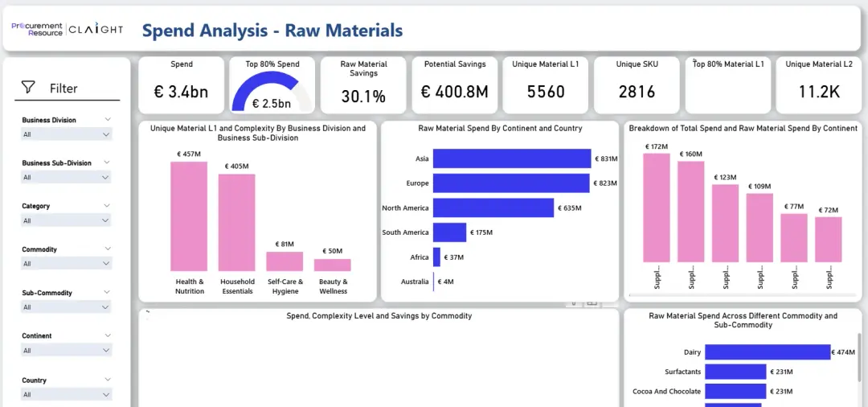Viewport: 868px width, 407px height.
Task: Click the Filter panel heading text
Action: [63, 88]
